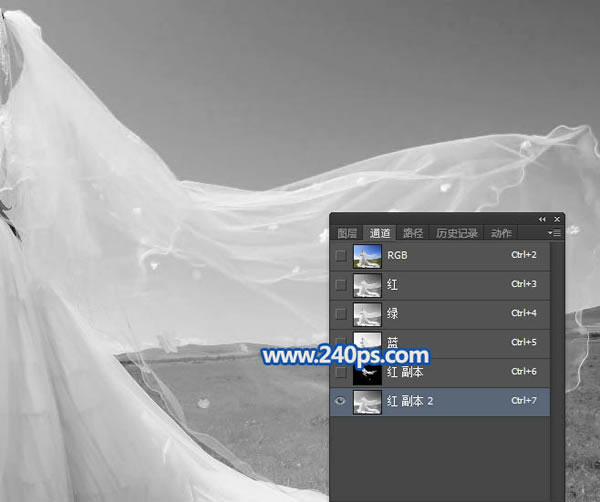The width and height of the screenshot is (600, 502).
Task: Click the Ctrl+5 shortcut label
Action: (x=524, y=342)
